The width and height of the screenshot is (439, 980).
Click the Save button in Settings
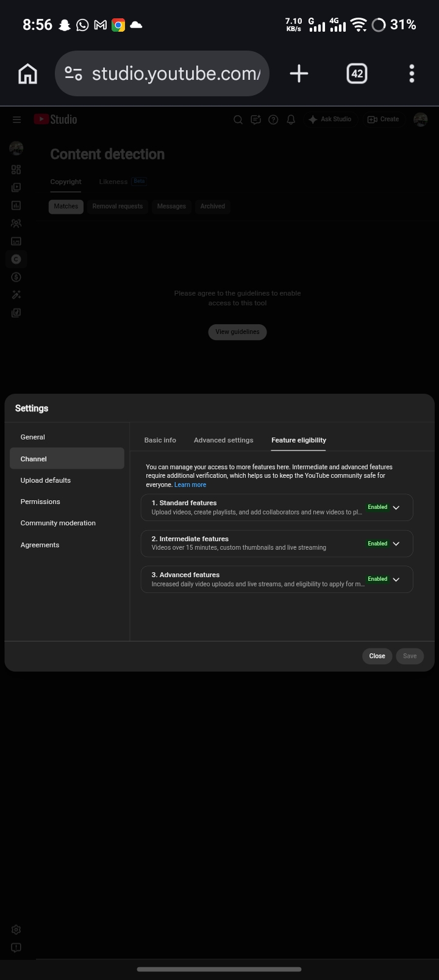(410, 656)
